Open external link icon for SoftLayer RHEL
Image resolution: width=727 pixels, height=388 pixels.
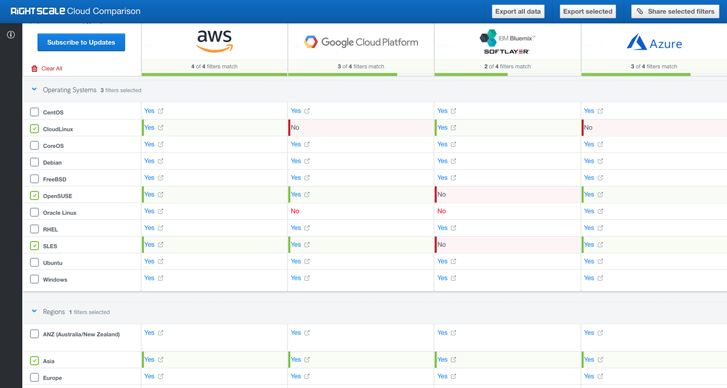(453, 228)
